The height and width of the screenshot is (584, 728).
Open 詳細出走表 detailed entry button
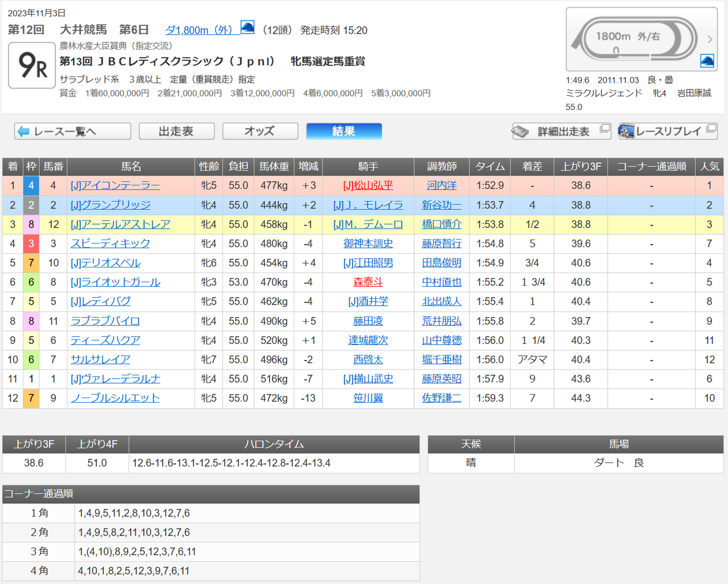point(561,132)
